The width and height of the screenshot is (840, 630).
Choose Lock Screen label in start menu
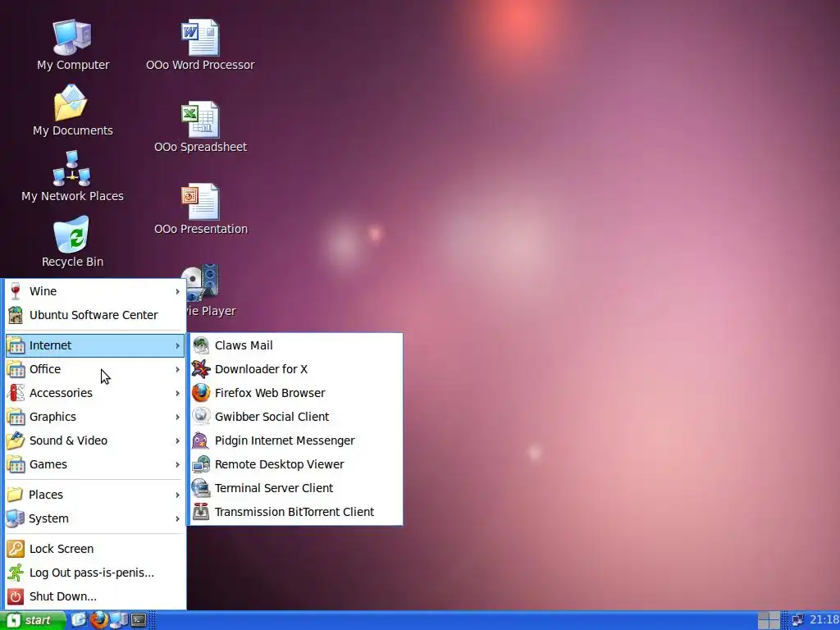point(61,549)
